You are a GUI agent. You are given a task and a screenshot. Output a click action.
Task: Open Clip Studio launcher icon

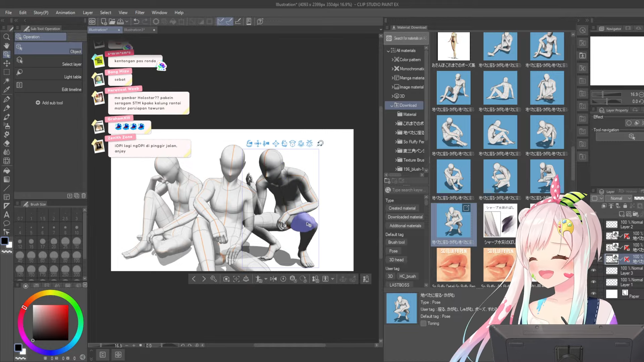coord(92,21)
